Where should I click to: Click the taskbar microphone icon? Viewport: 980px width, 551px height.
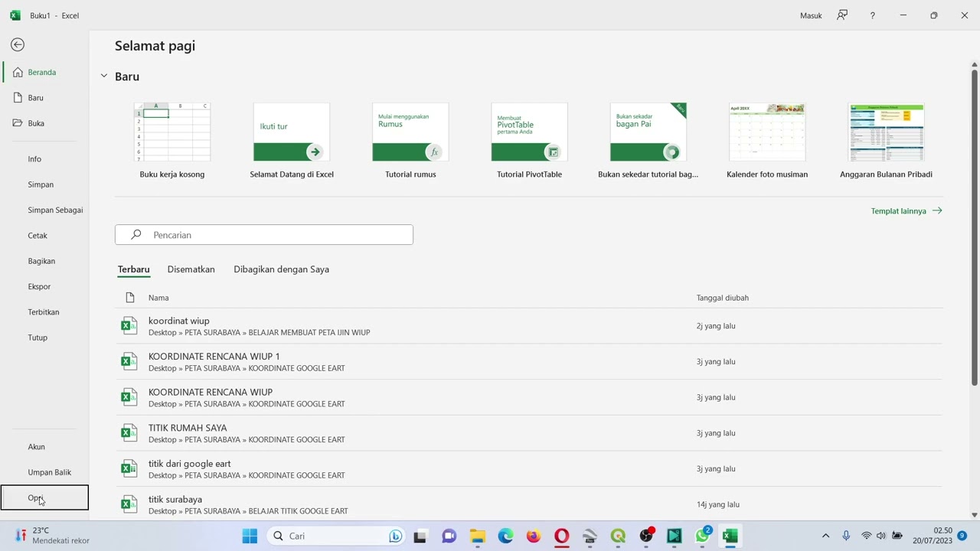[x=846, y=536]
